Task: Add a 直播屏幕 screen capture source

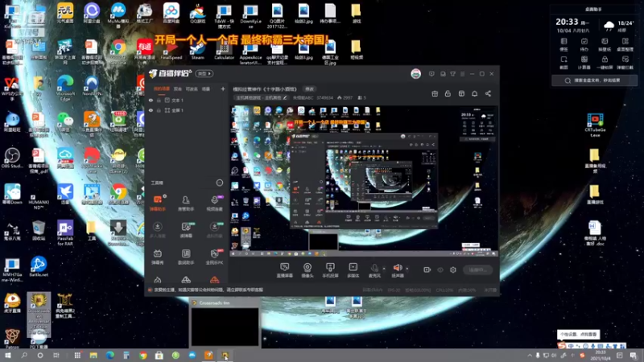Action: [285, 270]
